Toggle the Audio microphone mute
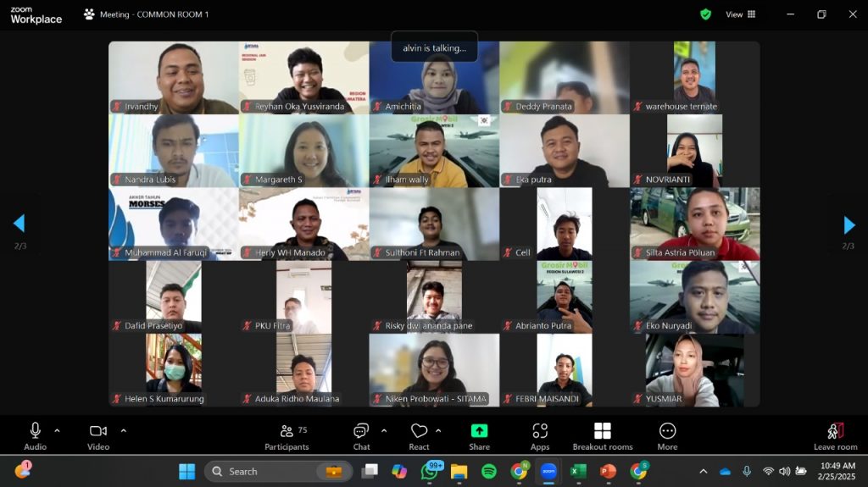868x487 pixels. [x=36, y=435]
